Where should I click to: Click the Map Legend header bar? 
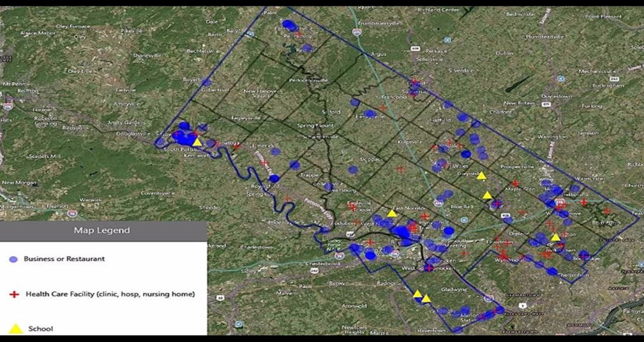(x=103, y=231)
